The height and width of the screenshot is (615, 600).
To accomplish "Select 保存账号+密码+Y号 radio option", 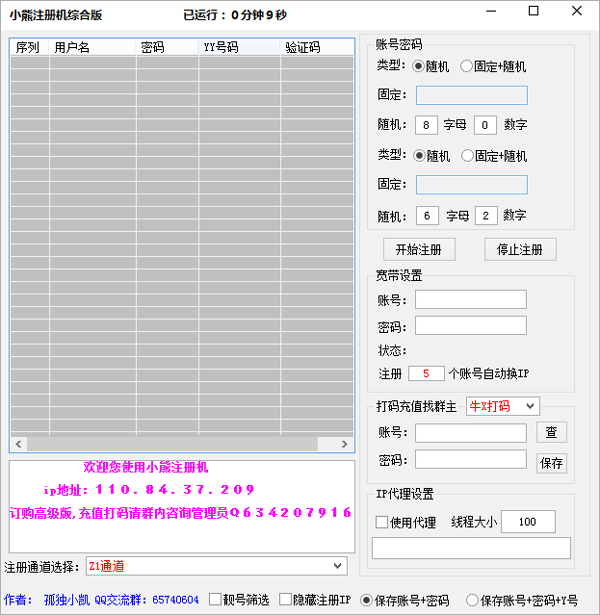I will point(472,600).
